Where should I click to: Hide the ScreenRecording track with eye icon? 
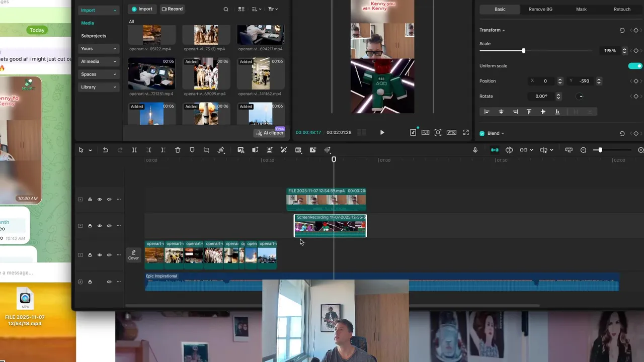pos(100,226)
